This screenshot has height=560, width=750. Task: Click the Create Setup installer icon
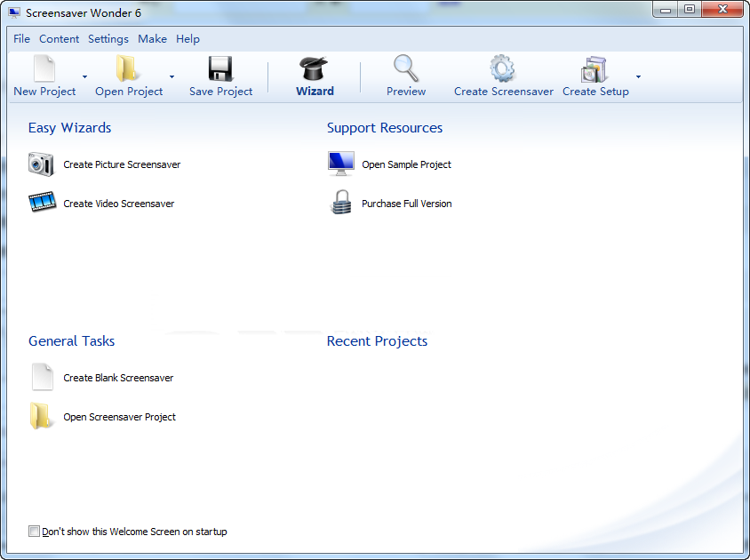click(594, 69)
